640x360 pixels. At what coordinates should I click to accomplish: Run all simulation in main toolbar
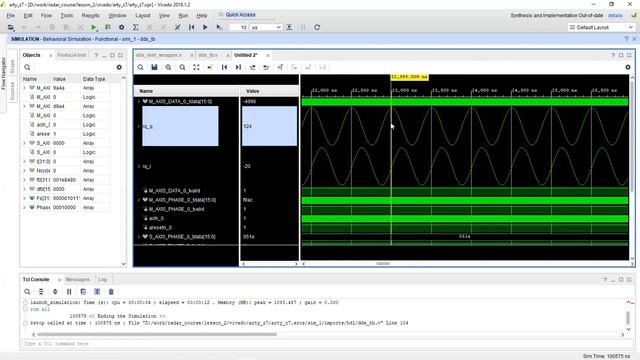coord(205,27)
